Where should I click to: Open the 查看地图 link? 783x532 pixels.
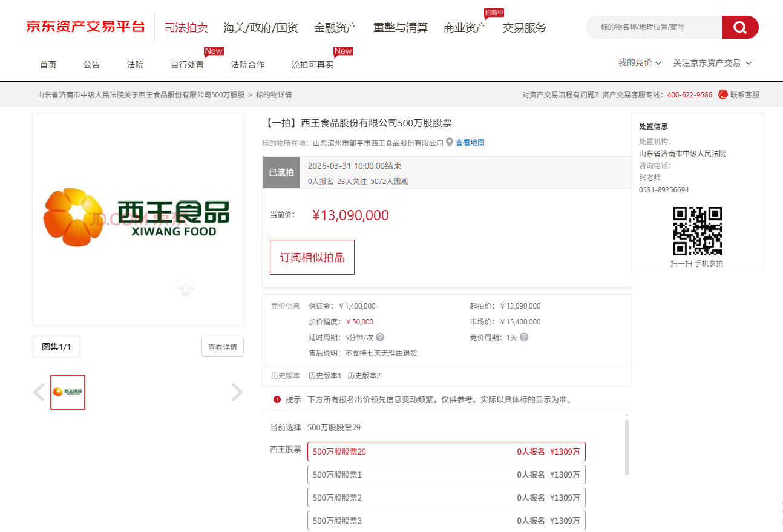tap(470, 143)
